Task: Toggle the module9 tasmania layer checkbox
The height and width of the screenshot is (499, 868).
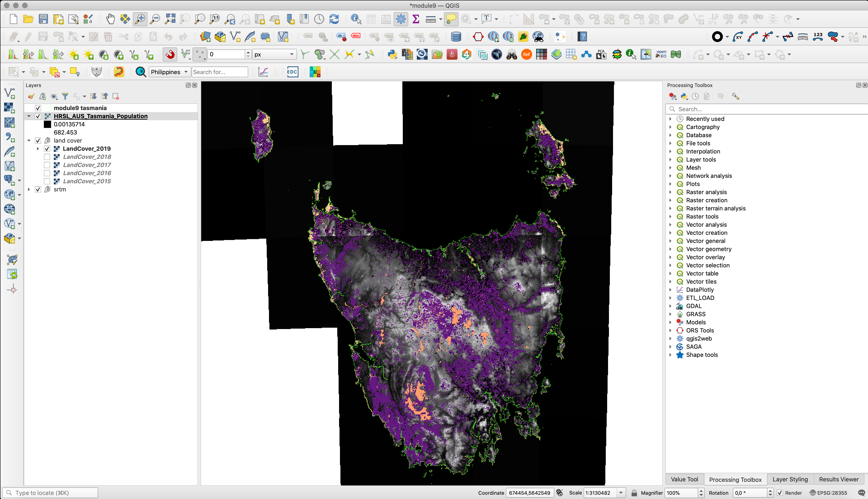Action: pos(38,108)
